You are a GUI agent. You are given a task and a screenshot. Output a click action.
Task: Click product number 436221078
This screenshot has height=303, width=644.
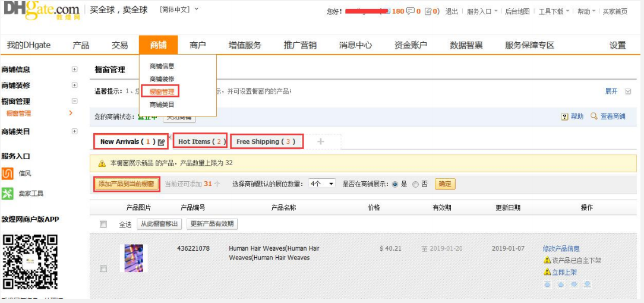coord(193,248)
